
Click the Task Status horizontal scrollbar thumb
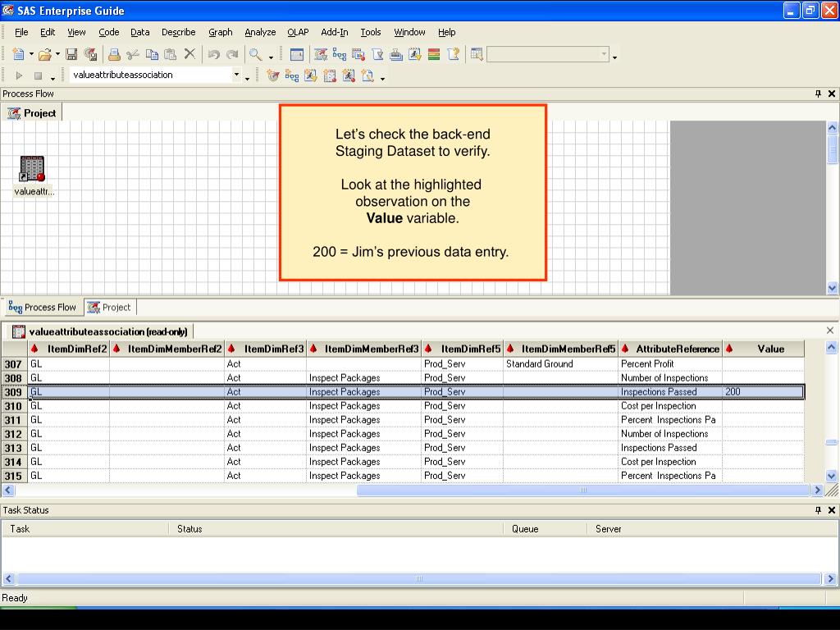419,578
